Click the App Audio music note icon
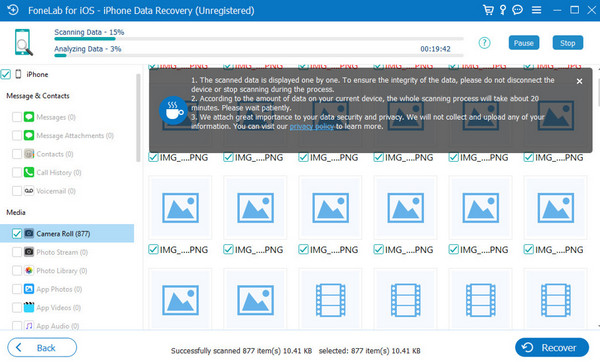 coord(29,326)
